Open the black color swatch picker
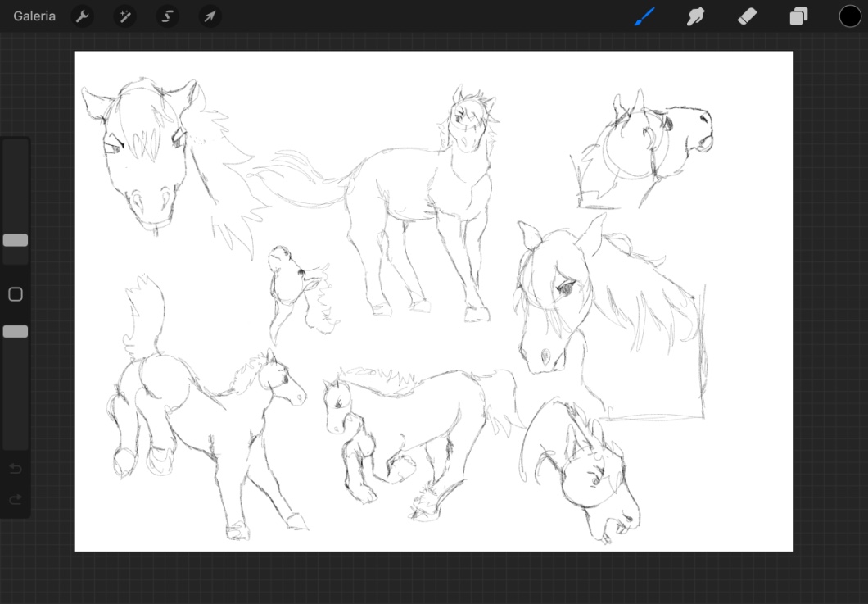This screenshot has height=604, width=868. pos(850,16)
